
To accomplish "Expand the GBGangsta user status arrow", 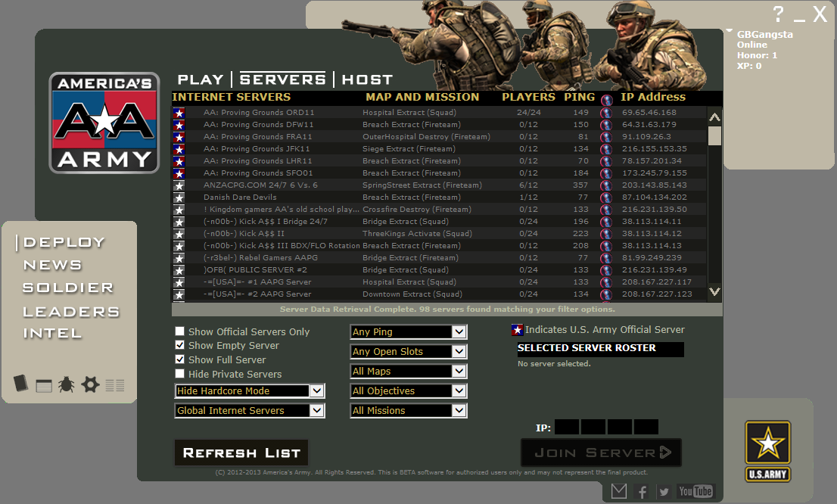I will 730,32.
